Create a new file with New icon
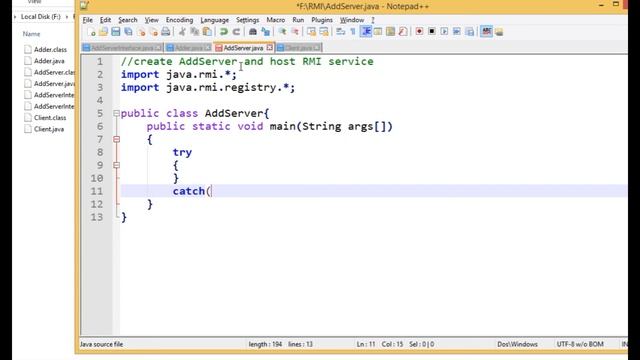Image resolution: width=640 pixels, height=360 pixels. 91,32
